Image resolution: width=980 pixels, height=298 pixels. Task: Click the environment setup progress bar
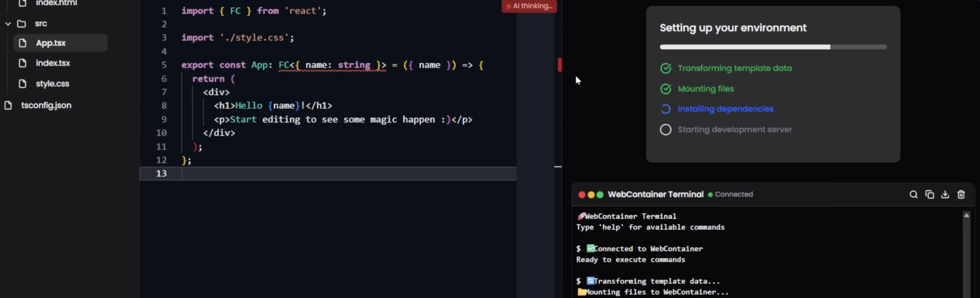point(773,47)
